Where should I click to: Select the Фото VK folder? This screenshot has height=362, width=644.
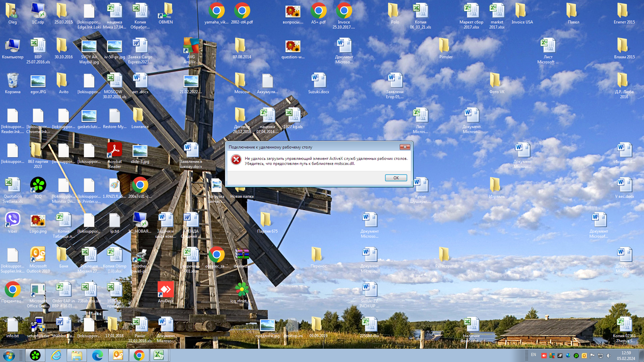497,83
